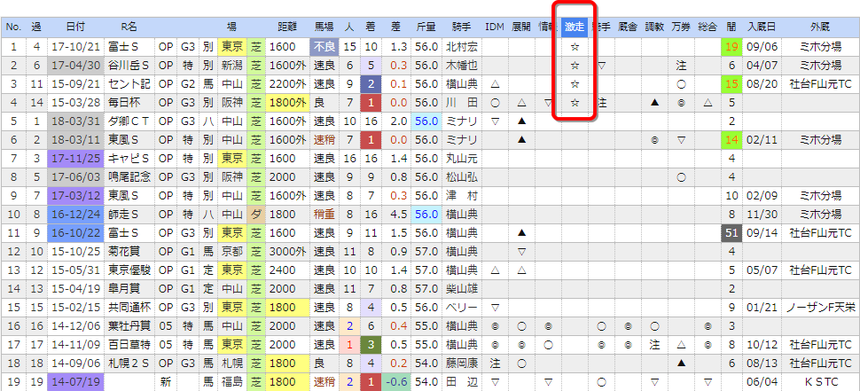This screenshot has width=860, height=391.
Task: Click the 展開 column header
Action: [x=522, y=26]
